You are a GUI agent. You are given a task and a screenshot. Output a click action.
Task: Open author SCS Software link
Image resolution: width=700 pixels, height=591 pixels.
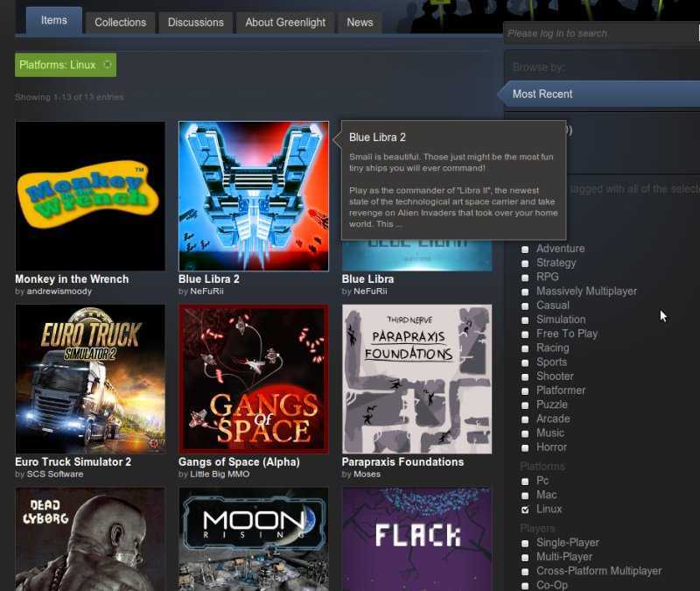point(55,474)
